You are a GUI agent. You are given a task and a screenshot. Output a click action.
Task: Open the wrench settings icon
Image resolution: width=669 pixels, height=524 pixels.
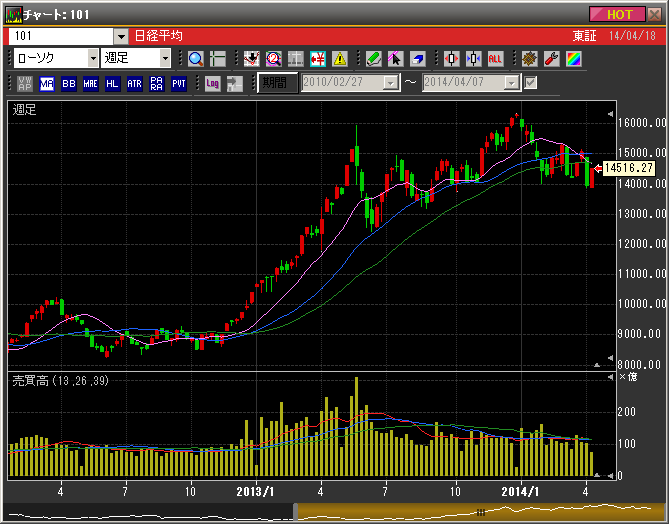[x=550, y=59]
